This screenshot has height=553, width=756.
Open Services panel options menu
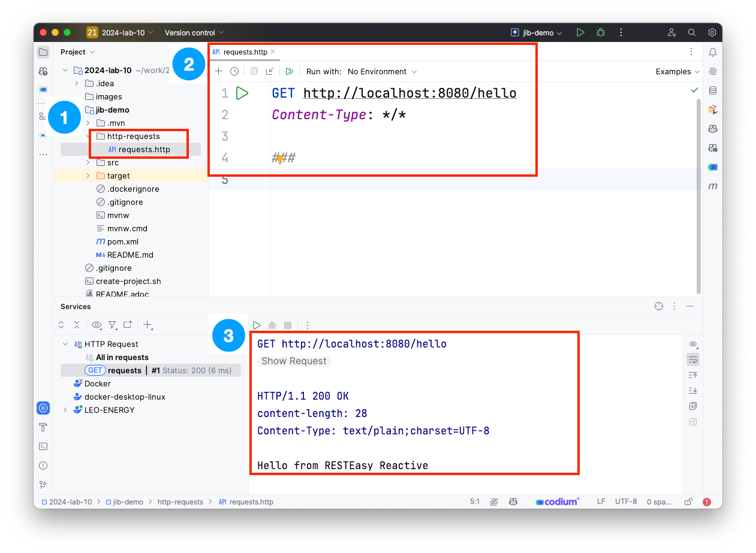675,306
